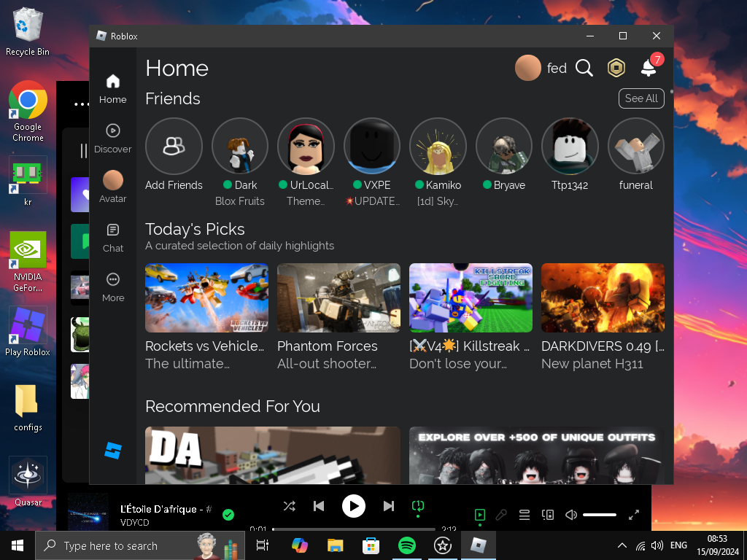This screenshot has height=560, width=747.
Task: Open the Killstreak Sword Fighting thumbnail
Action: pyautogui.click(x=471, y=297)
